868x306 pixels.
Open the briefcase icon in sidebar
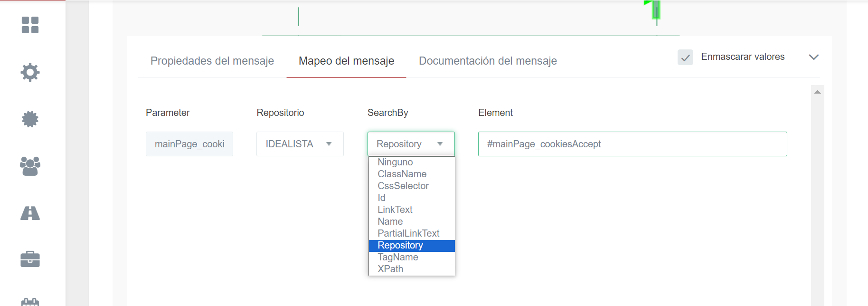(x=30, y=259)
